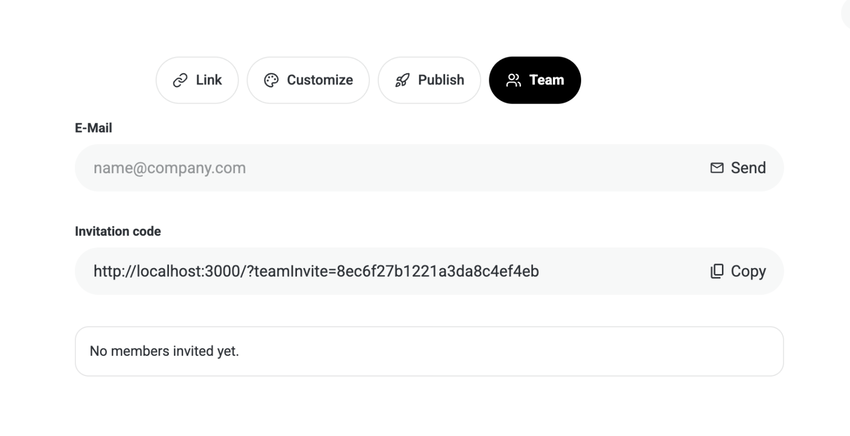Click the E-Mail field label
Viewport: 850px width, 436px height.
coord(93,128)
